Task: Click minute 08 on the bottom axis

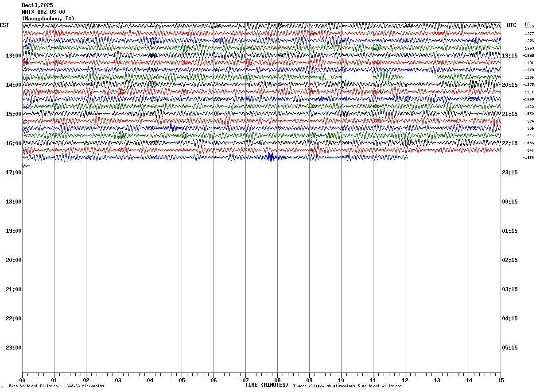Action: (x=277, y=380)
